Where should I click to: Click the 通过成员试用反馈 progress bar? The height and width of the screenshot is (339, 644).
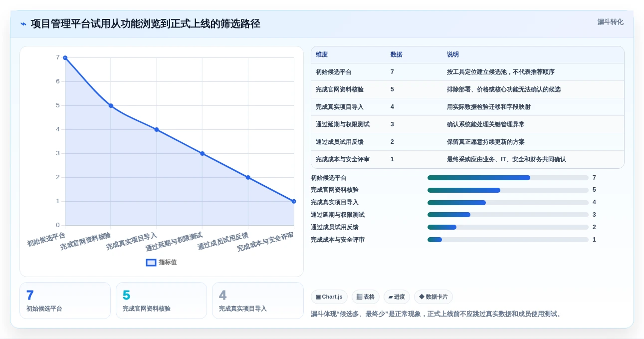click(508, 227)
